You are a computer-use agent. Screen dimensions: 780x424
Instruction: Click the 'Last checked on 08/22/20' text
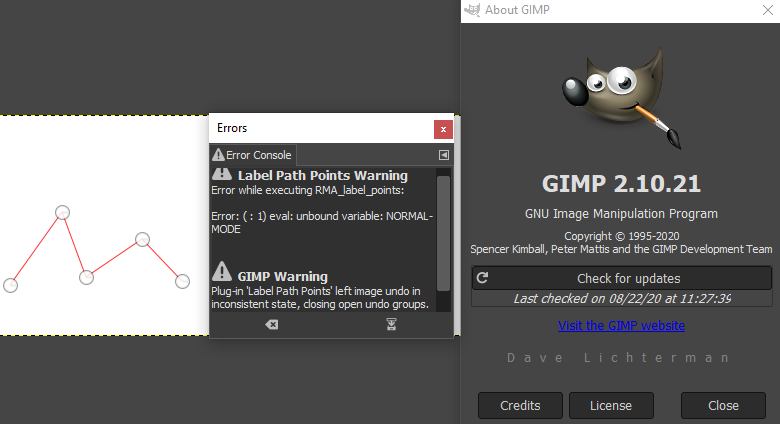[622, 299]
